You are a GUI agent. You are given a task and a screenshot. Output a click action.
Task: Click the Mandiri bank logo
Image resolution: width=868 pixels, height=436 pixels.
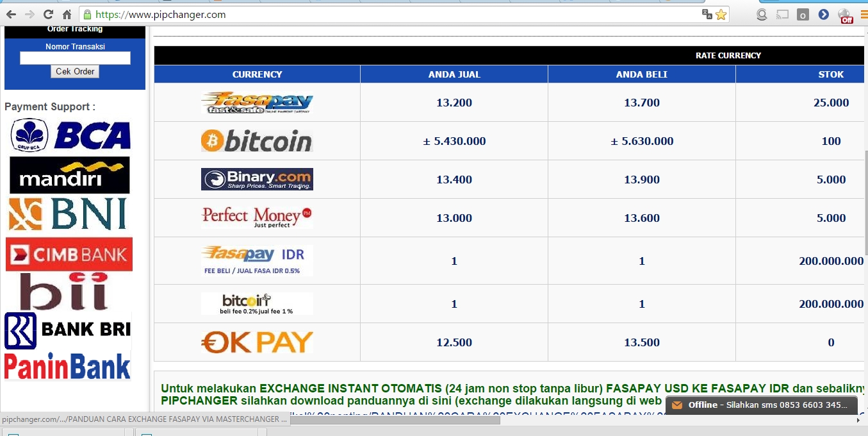(69, 175)
